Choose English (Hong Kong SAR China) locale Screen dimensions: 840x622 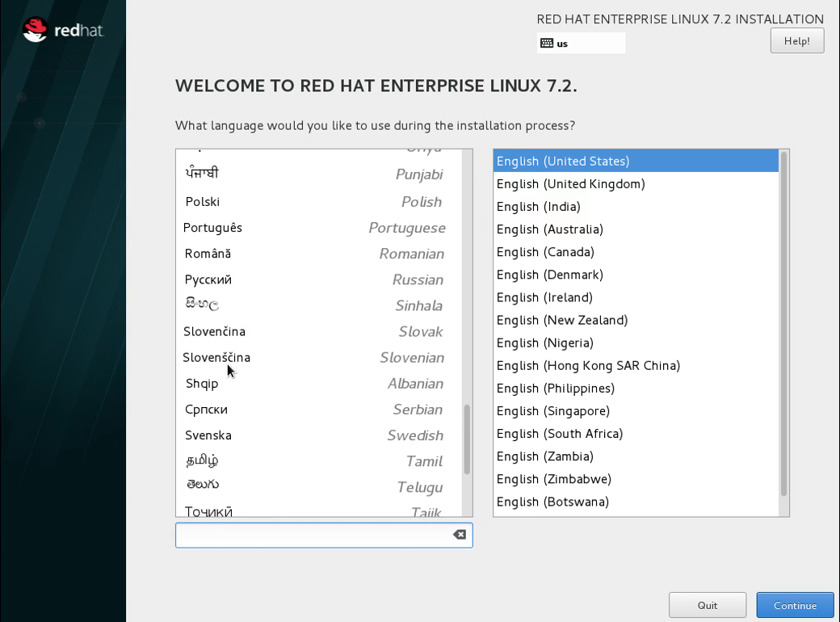pos(636,365)
